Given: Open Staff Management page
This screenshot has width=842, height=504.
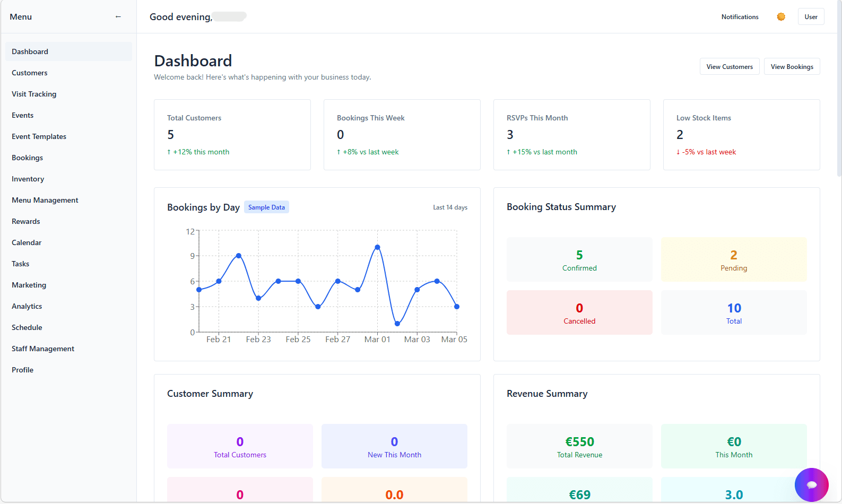Looking at the screenshot, I should point(43,349).
